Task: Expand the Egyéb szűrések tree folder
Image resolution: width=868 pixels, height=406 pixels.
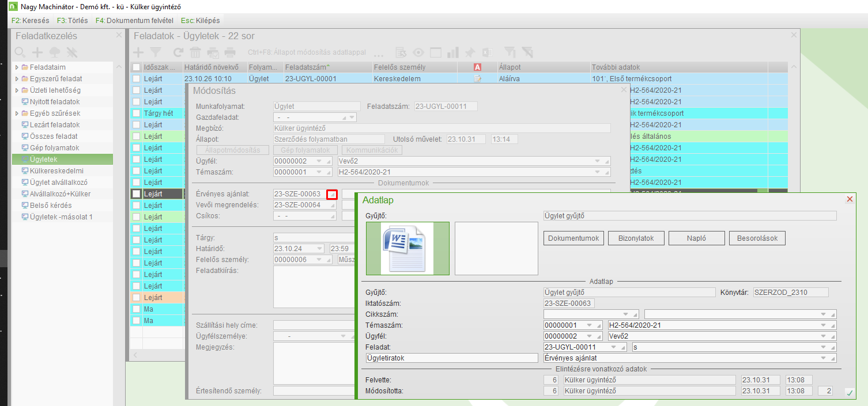Action: [x=17, y=113]
